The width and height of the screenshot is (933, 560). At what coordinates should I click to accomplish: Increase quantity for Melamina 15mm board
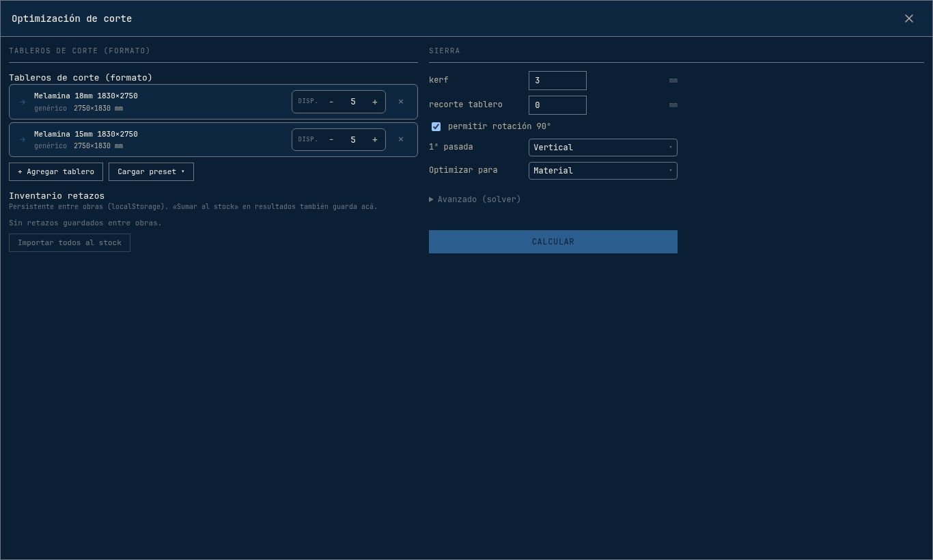pyautogui.click(x=374, y=139)
